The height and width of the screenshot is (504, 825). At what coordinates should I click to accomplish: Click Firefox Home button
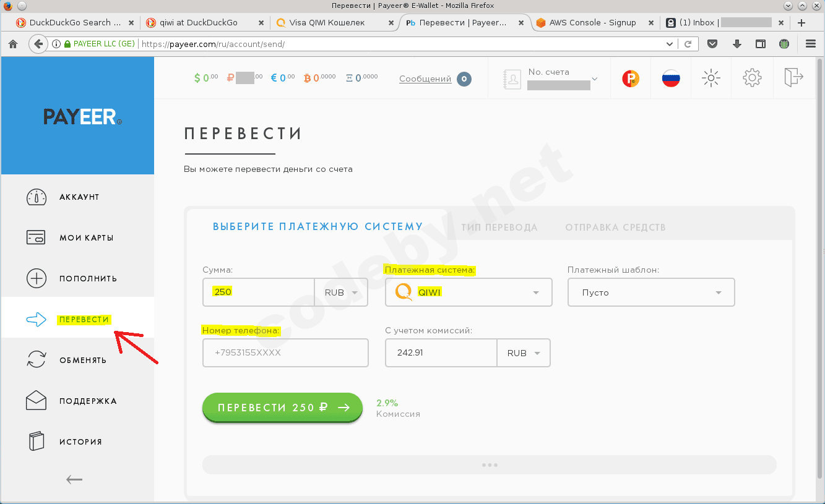pos(12,44)
